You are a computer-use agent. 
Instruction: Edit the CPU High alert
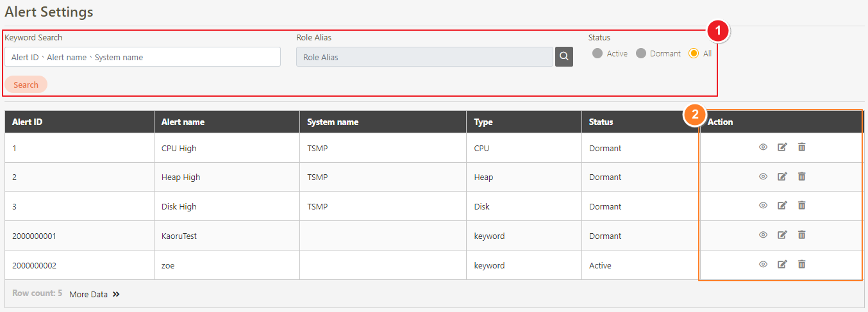pos(782,147)
